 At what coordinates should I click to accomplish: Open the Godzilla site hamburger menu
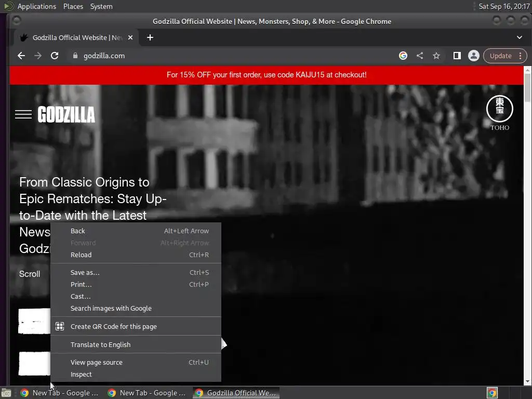click(23, 114)
